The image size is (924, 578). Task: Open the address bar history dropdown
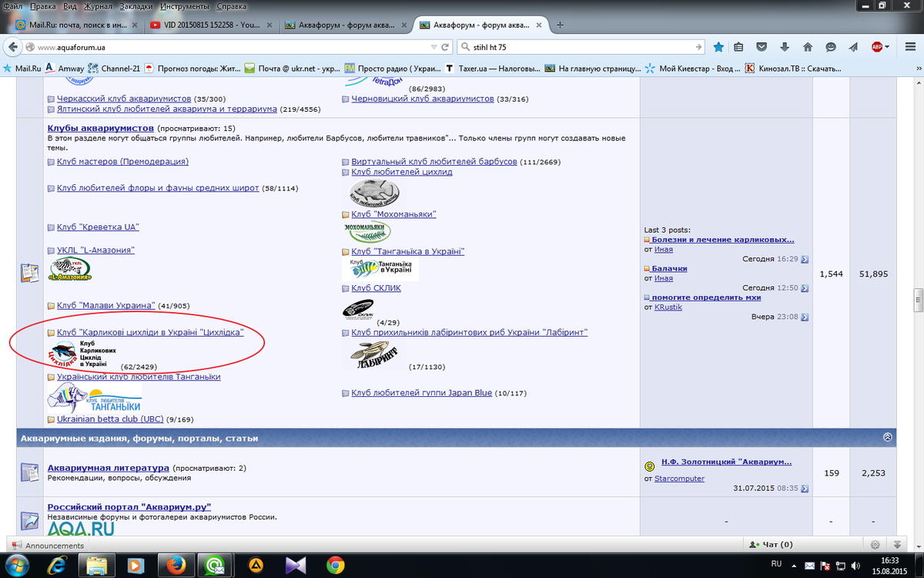(434, 47)
